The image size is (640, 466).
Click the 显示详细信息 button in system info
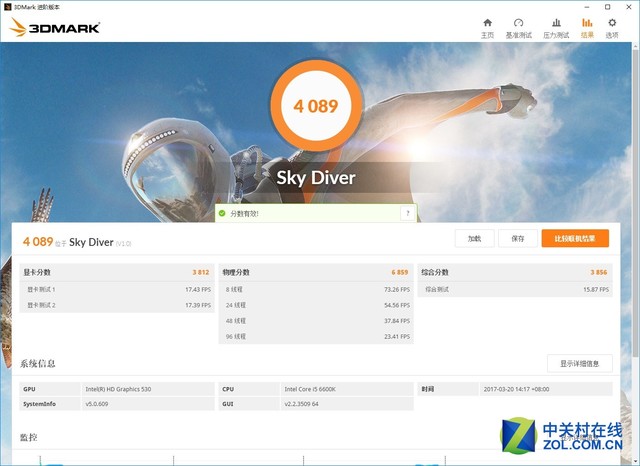pyautogui.click(x=580, y=364)
